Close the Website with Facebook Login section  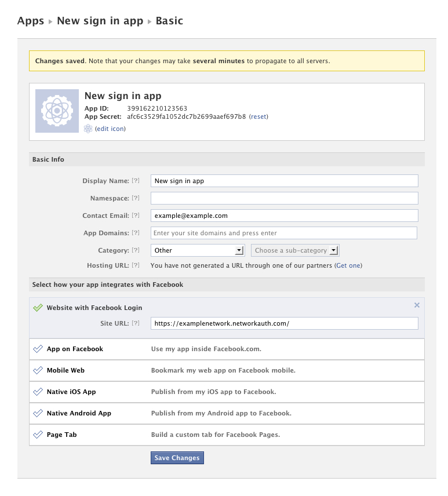tap(417, 305)
